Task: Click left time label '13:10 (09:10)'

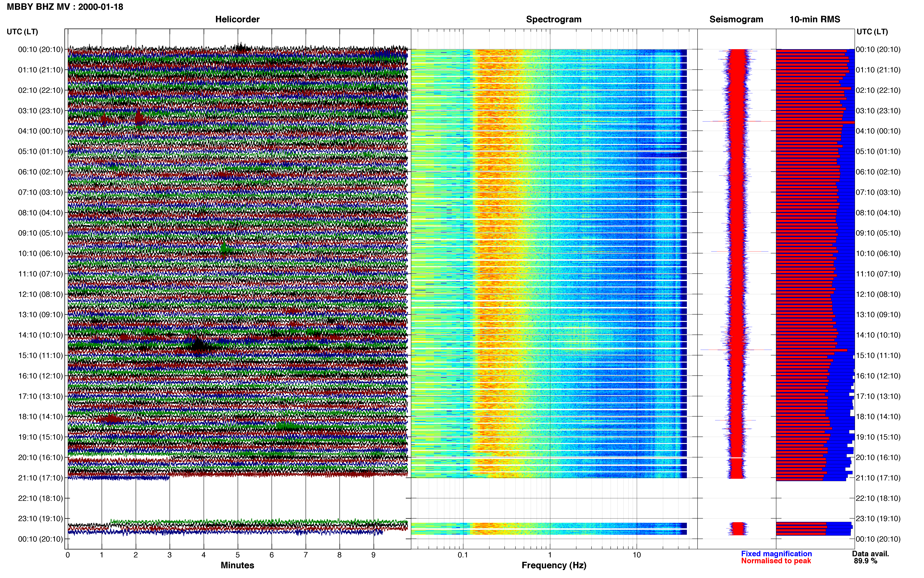Action: pos(41,315)
